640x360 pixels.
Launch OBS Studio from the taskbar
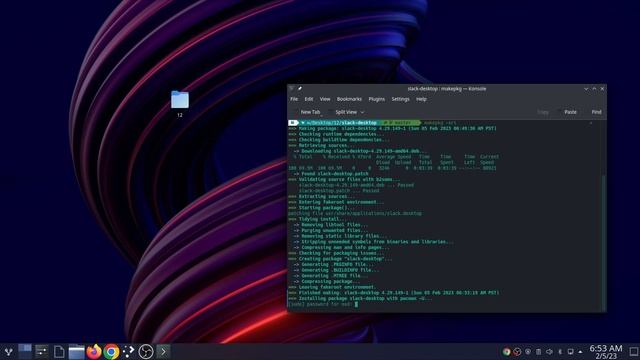[x=146, y=351]
